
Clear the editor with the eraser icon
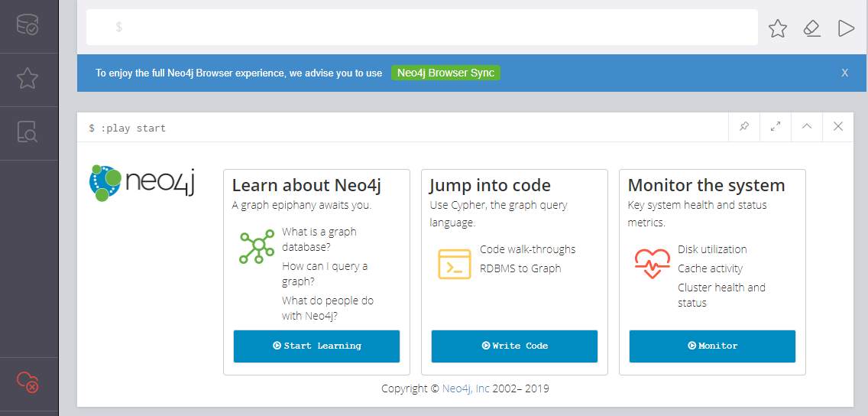click(812, 28)
